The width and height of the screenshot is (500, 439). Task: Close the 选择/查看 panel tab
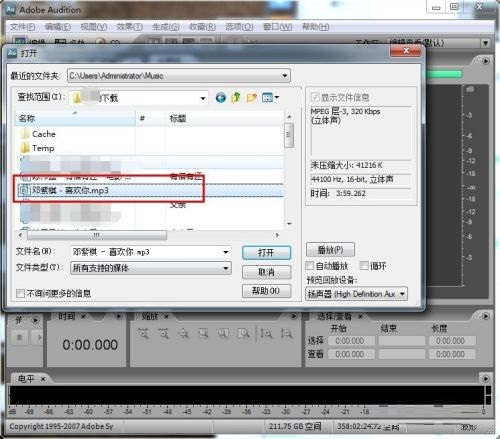point(360,316)
